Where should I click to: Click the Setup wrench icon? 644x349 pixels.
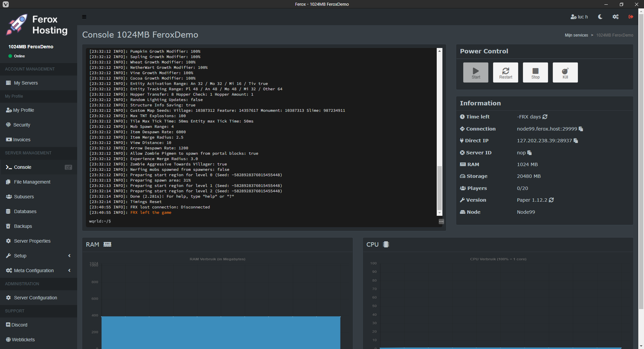(x=8, y=256)
